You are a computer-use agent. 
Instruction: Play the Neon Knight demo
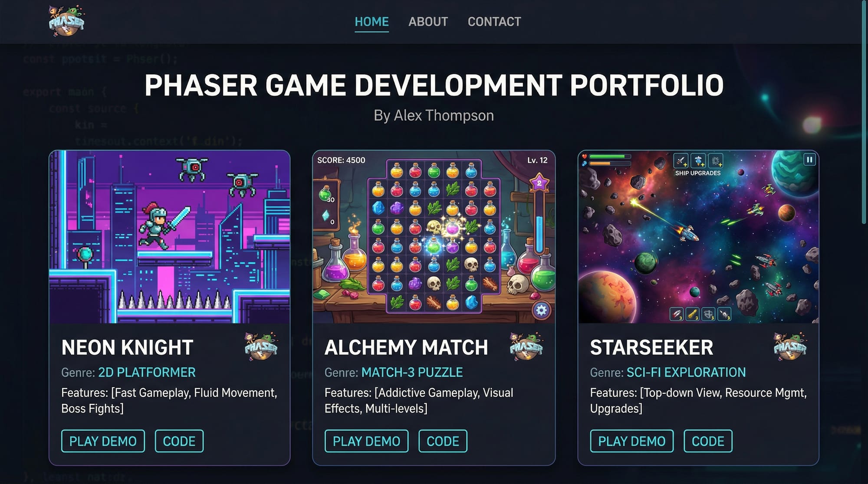click(103, 441)
